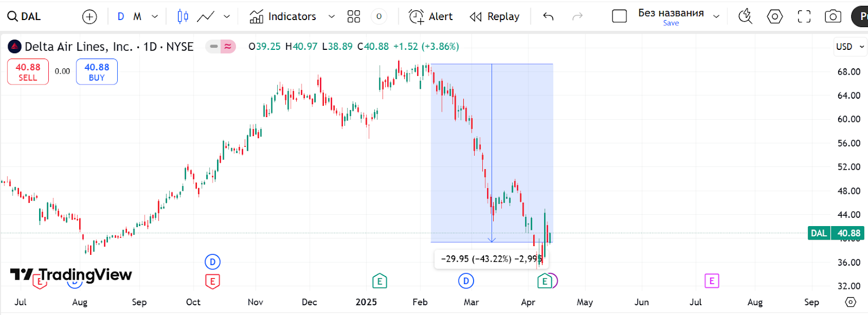This screenshot has height=315, width=868.
Task: Select the D daily interval
Action: coord(120,17)
